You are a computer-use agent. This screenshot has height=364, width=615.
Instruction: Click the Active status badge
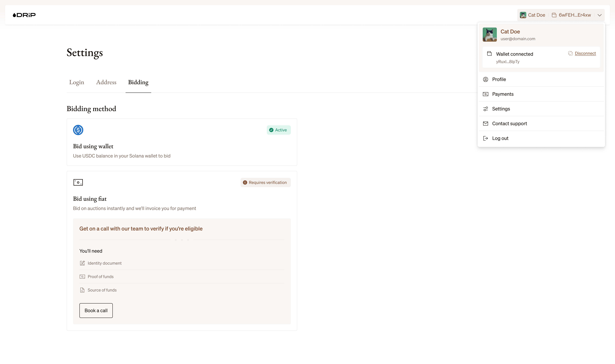pos(279,130)
